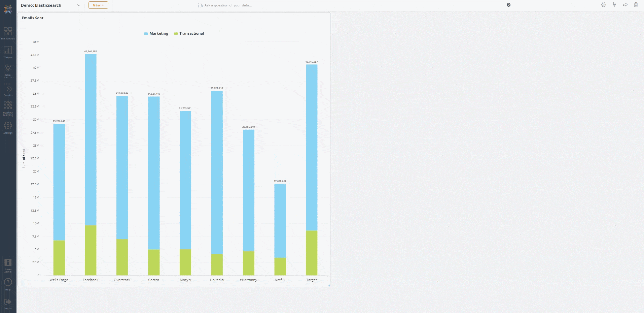Click the Knowi logo at top left
Screen dimensions: 644x313
[8, 9]
